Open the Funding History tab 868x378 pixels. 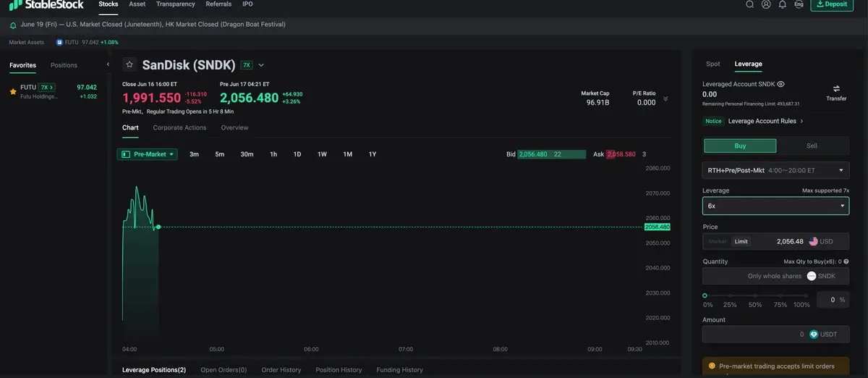coord(399,370)
